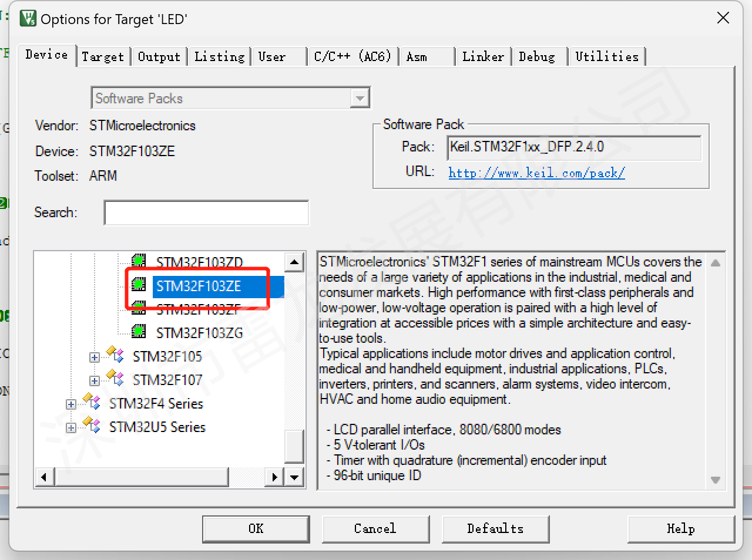Close the Options for Target dialog
The image size is (752, 560).
tap(723, 18)
